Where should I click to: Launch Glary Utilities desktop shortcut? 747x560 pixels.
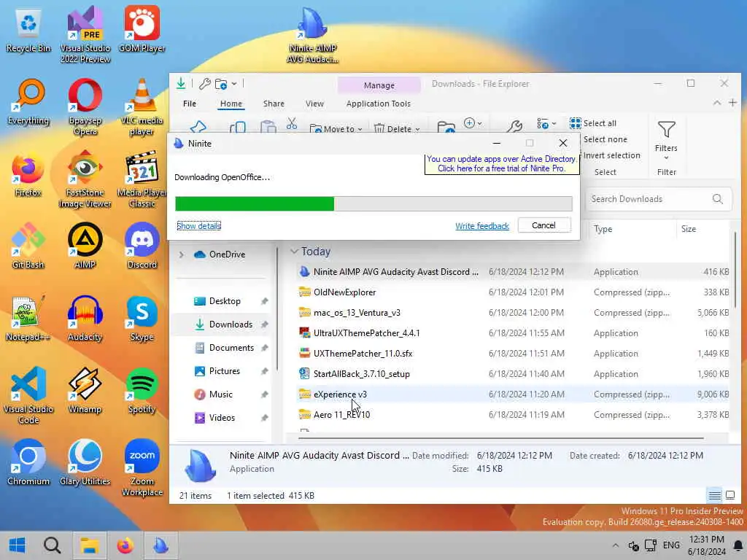[85, 463]
